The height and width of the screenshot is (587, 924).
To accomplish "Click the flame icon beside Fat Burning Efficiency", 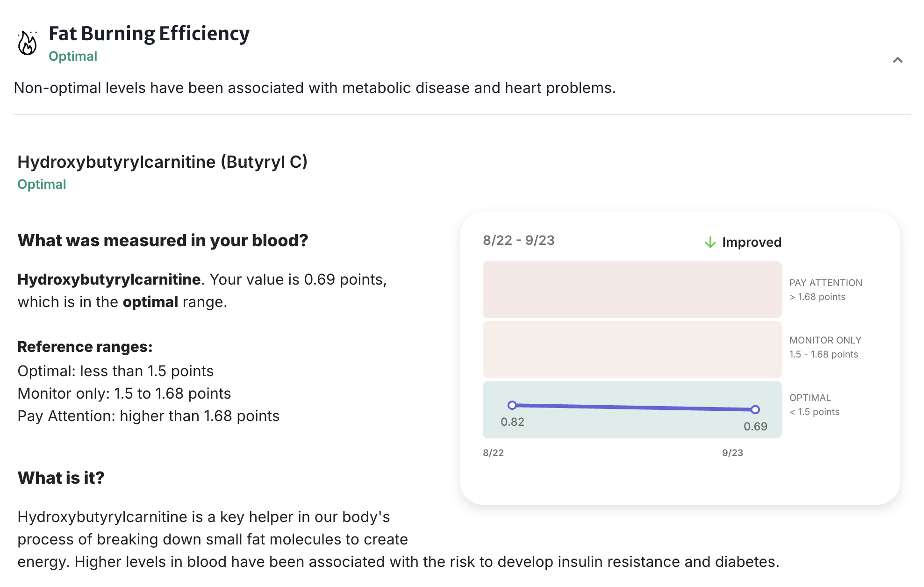I will pyautogui.click(x=27, y=43).
